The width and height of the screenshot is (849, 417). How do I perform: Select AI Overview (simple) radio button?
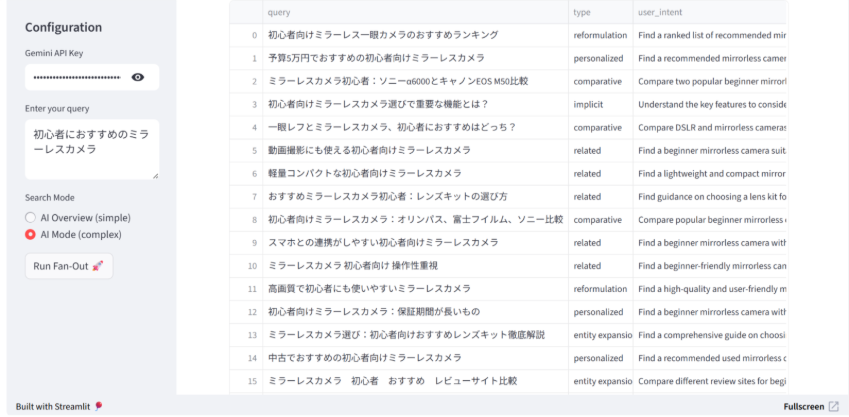pyautogui.click(x=30, y=217)
